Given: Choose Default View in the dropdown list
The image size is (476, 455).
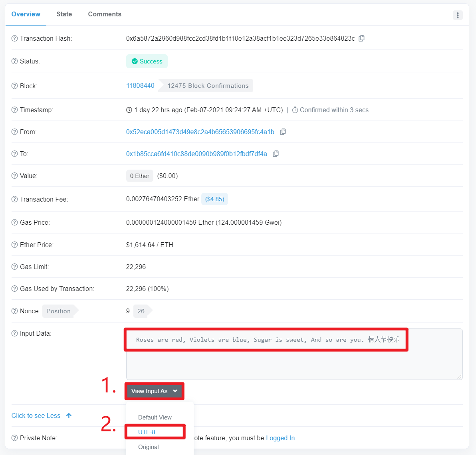Looking at the screenshot, I should pyautogui.click(x=155, y=417).
